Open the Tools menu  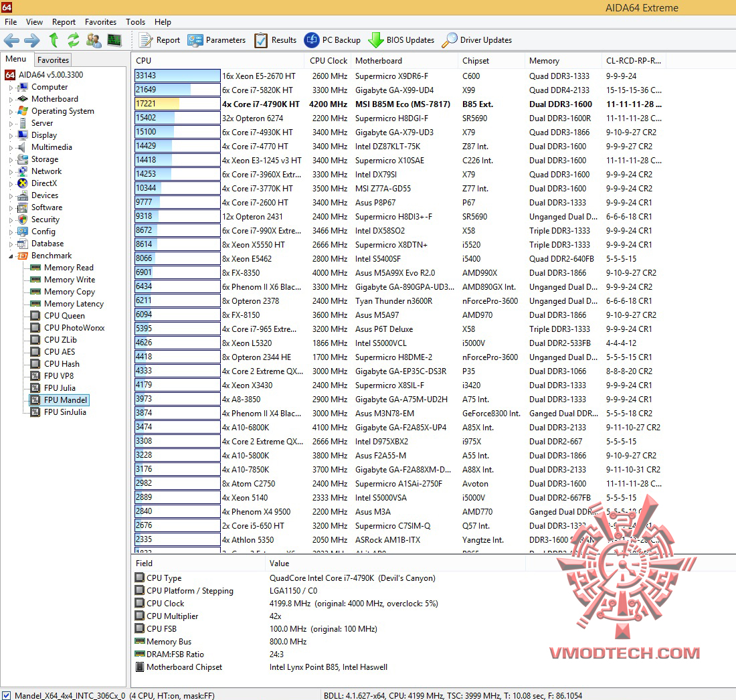(136, 22)
